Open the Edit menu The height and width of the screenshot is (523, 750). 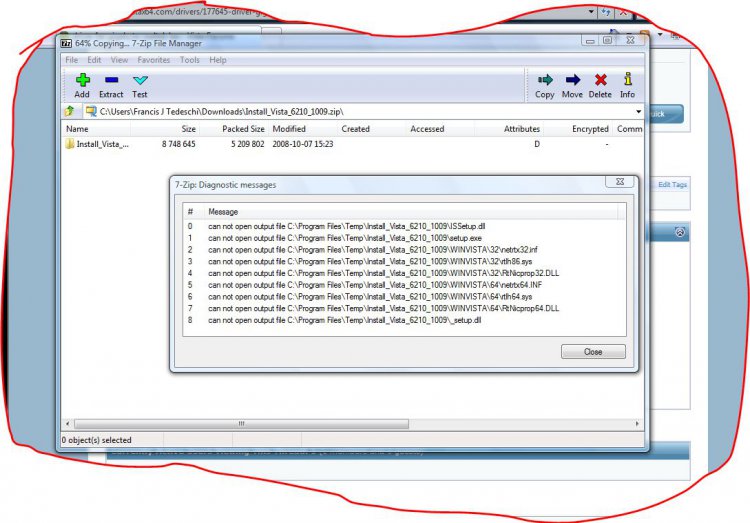[x=94, y=60]
